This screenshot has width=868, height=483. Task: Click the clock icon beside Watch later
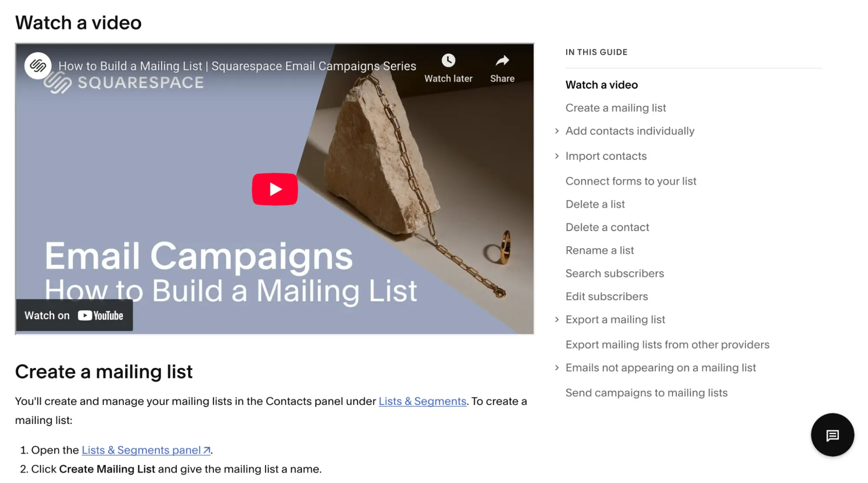click(449, 60)
